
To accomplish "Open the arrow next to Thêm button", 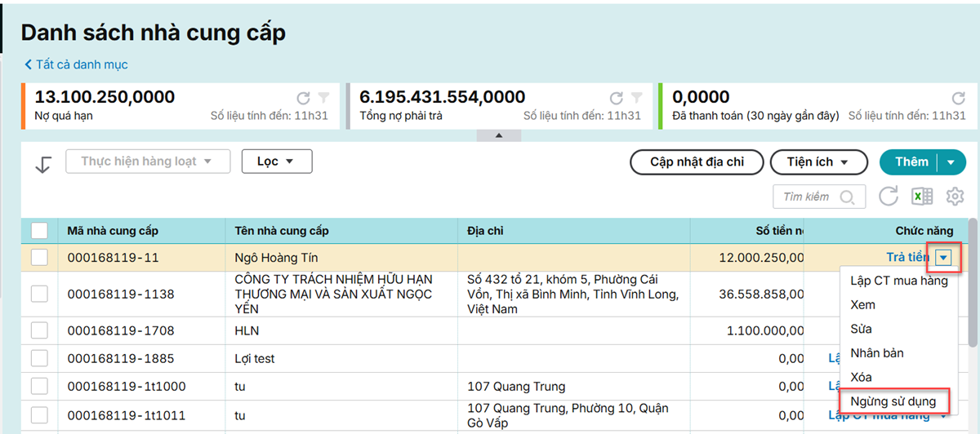I will 951,162.
